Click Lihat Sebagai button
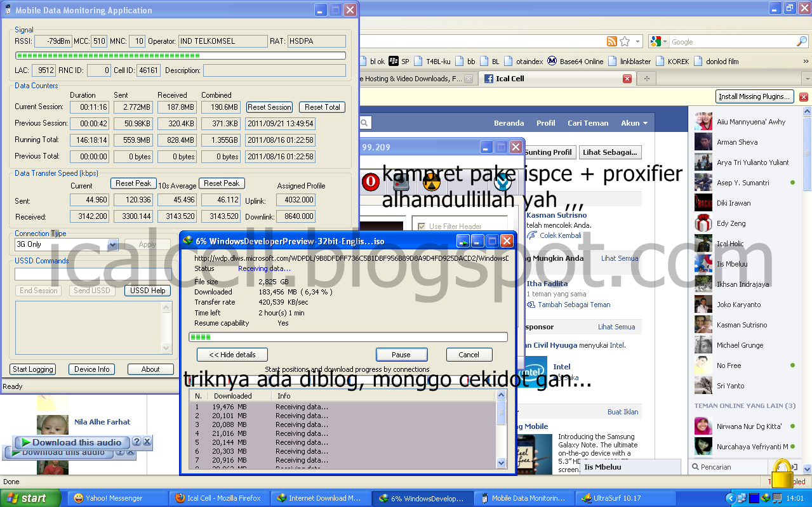The image size is (812, 507). [x=609, y=152]
